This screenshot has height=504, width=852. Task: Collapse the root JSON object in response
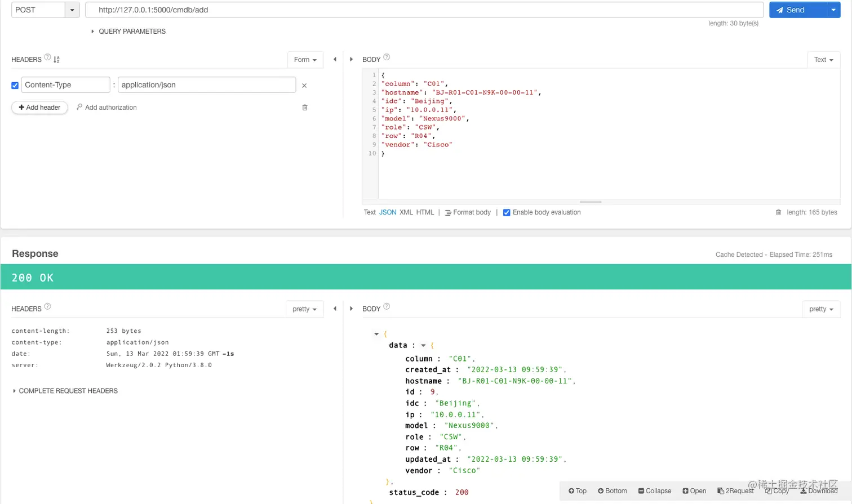tap(376, 334)
